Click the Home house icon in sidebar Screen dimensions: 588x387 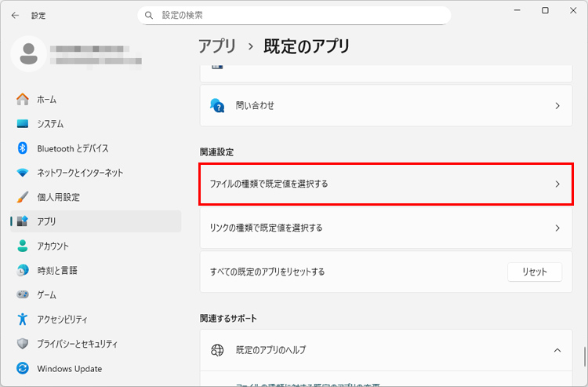coord(23,100)
